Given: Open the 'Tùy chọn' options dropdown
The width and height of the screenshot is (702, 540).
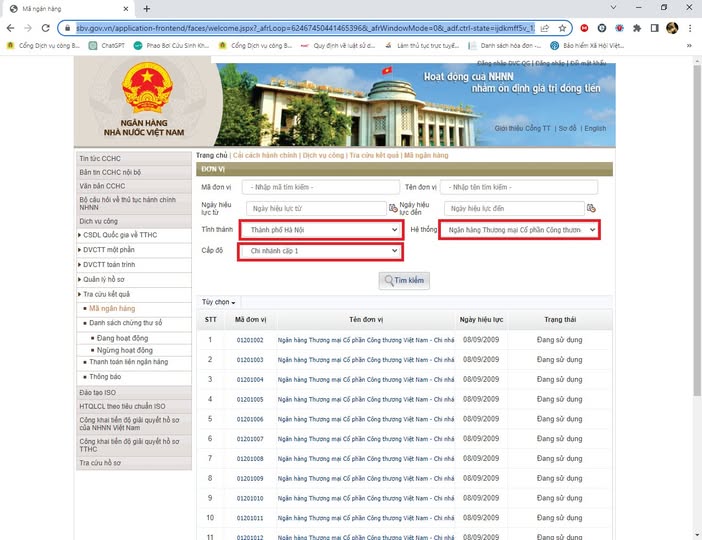Looking at the screenshot, I should (218, 302).
